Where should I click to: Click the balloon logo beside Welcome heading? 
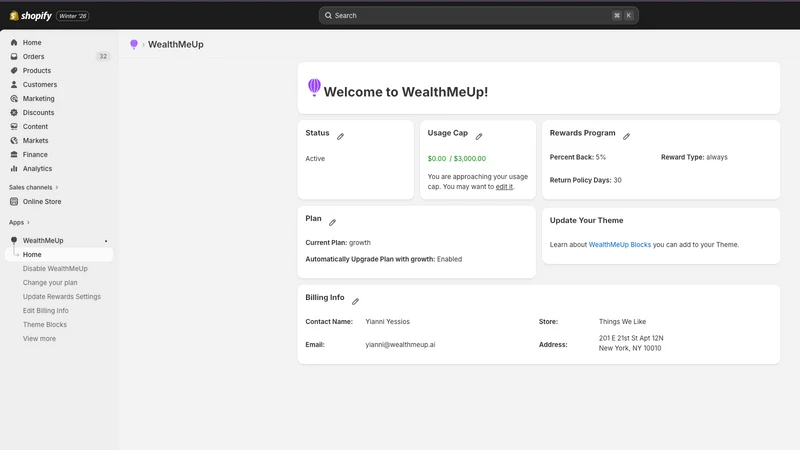pyautogui.click(x=314, y=87)
